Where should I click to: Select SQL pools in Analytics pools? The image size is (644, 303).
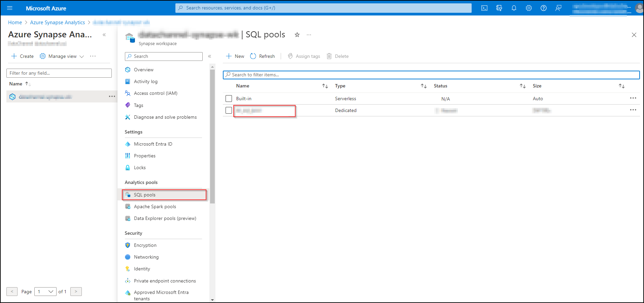[164, 195]
